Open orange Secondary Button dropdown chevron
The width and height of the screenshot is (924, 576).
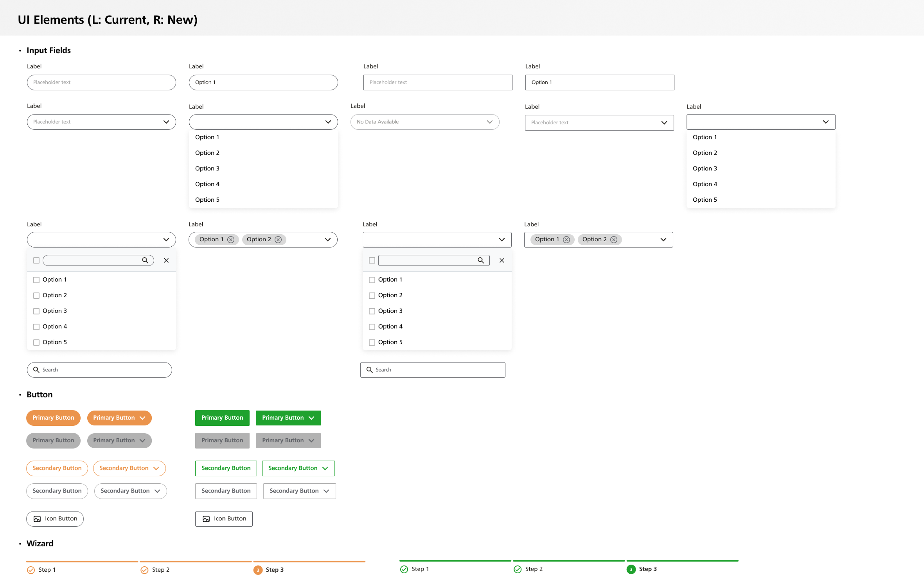click(x=156, y=469)
